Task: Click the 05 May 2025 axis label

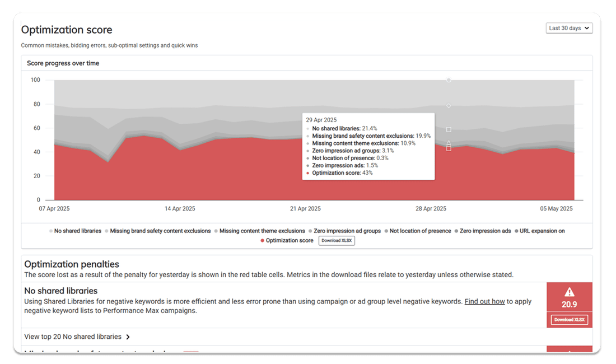Action: tap(556, 208)
